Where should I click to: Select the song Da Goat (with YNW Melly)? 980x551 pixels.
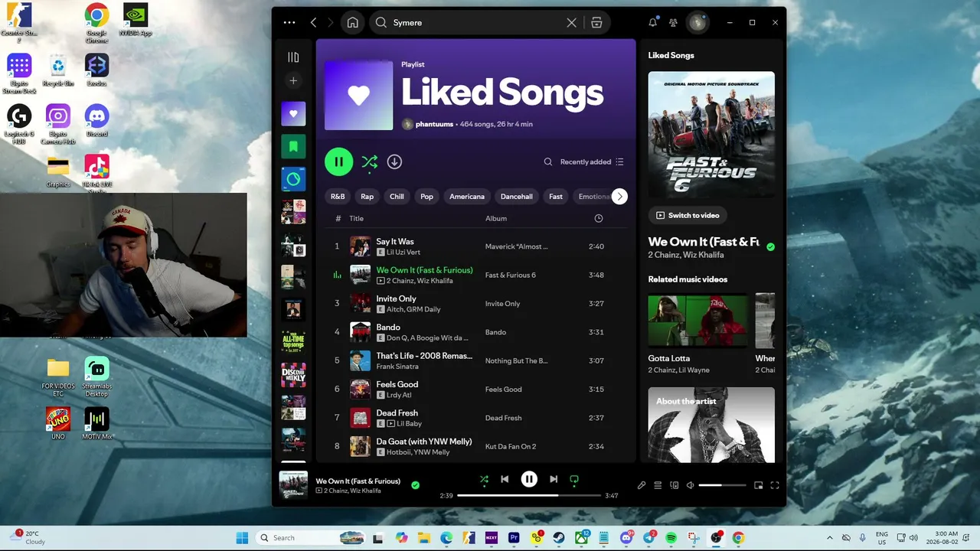[424, 442]
